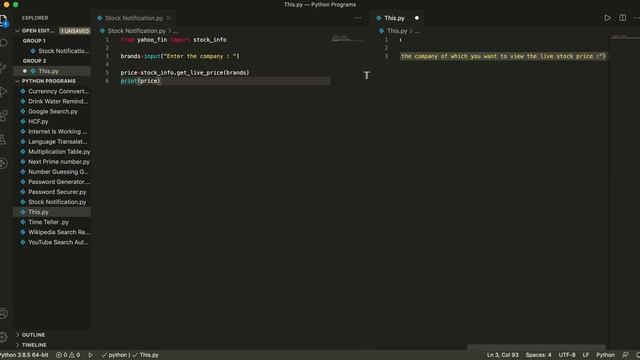Select the Python 3.8.5 64-bit interpreter in status bar
The height and width of the screenshot is (360, 640).
[24, 355]
